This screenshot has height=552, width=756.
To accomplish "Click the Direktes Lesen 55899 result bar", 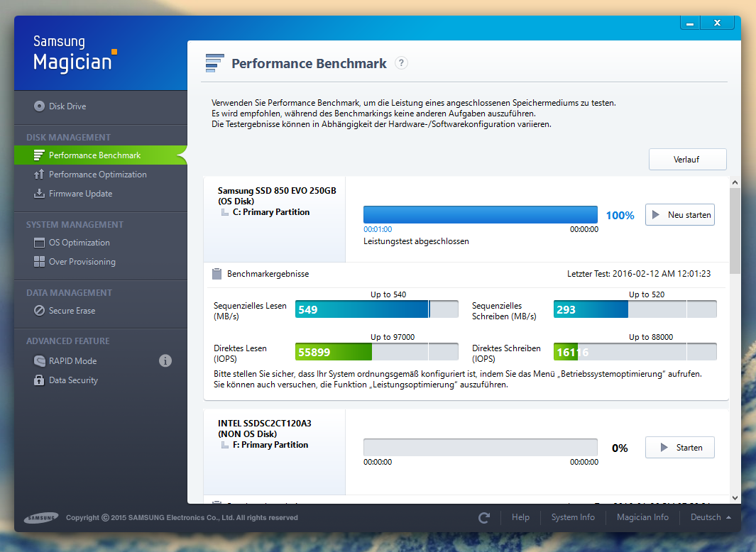I will (376, 352).
